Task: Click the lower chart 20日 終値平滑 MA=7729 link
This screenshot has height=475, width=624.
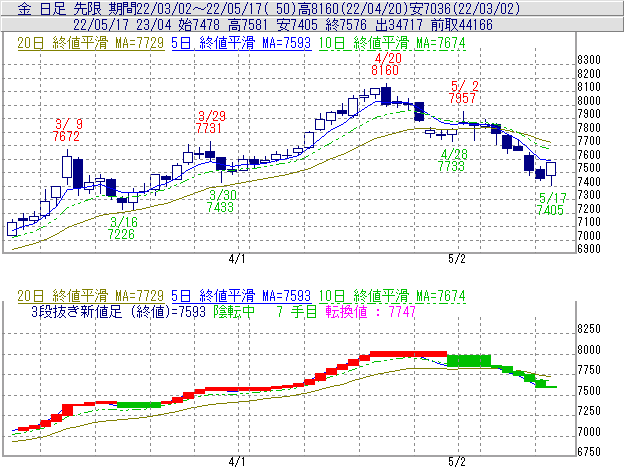Action: (x=91, y=296)
